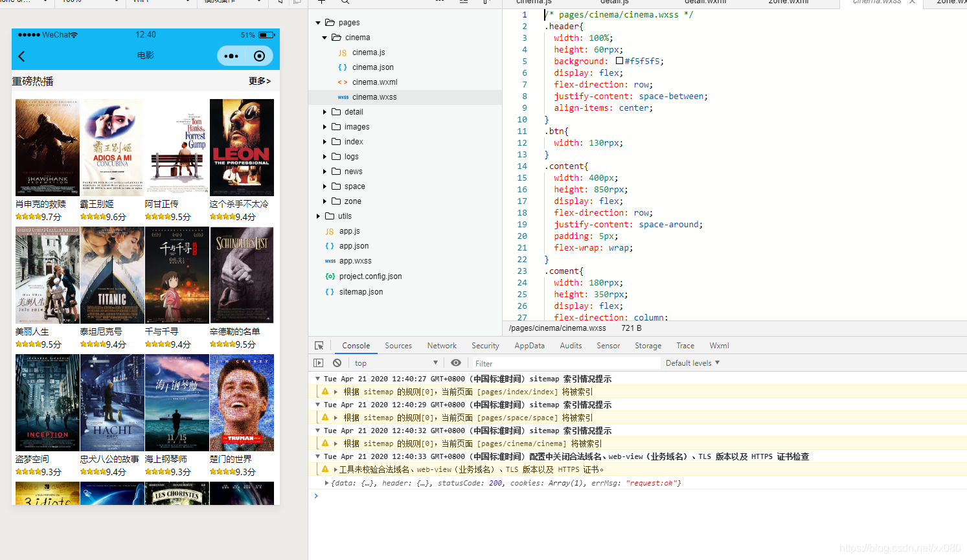Go back using the simulator back arrow
967x560 pixels.
coord(21,56)
